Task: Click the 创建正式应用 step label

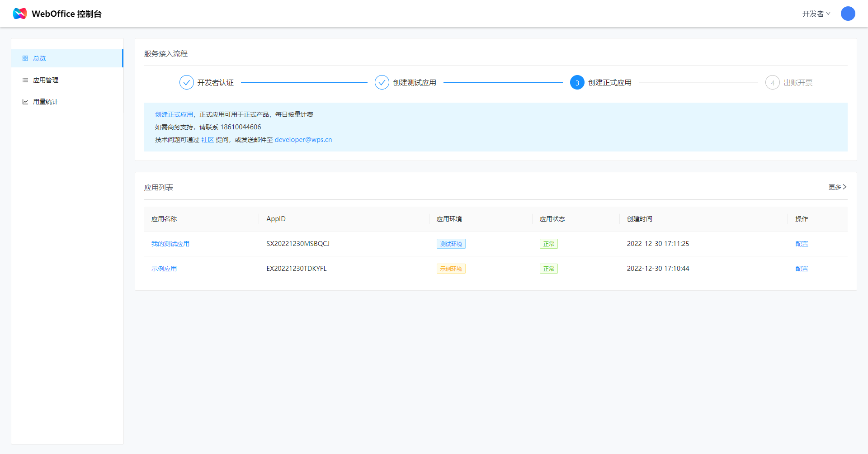Action: [610, 83]
